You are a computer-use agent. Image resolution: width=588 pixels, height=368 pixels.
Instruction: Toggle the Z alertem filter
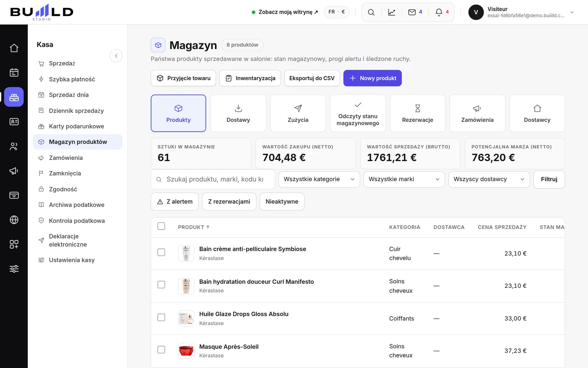175,202
